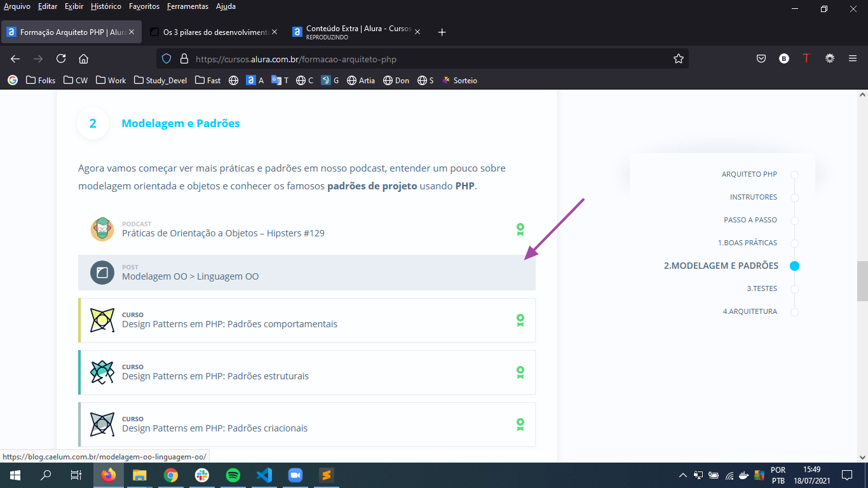Open Spotify from the taskbar
868x488 pixels.
(233, 475)
